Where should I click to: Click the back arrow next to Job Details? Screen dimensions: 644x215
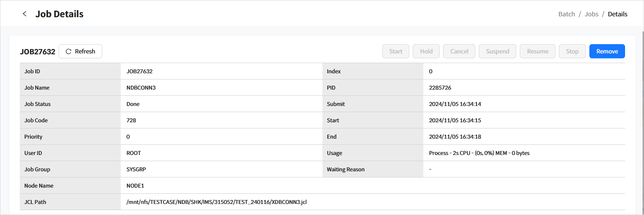pyautogui.click(x=25, y=14)
